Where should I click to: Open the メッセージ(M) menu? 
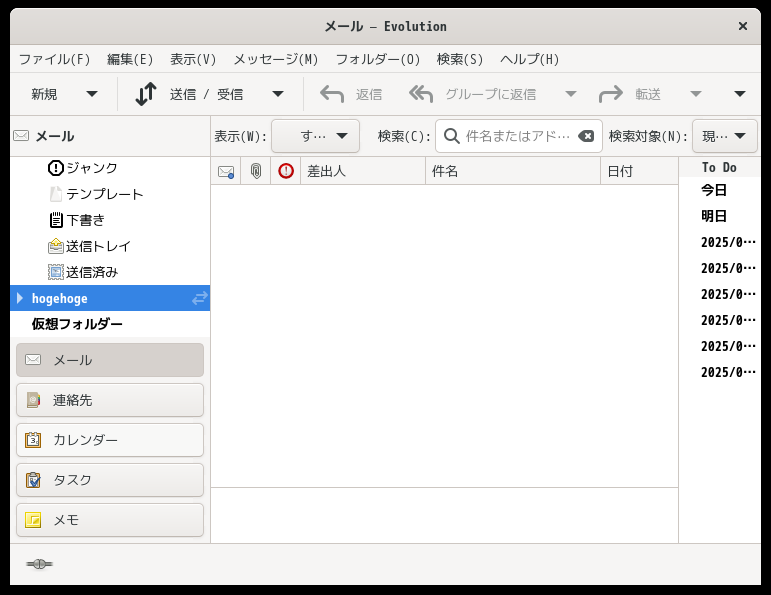[275, 60]
